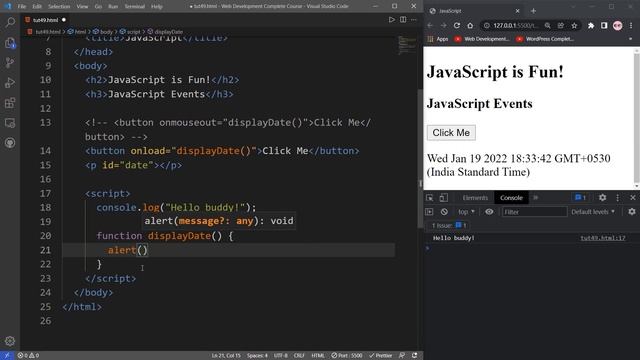
Task: Click the console Filter input field
Action: (x=534, y=212)
